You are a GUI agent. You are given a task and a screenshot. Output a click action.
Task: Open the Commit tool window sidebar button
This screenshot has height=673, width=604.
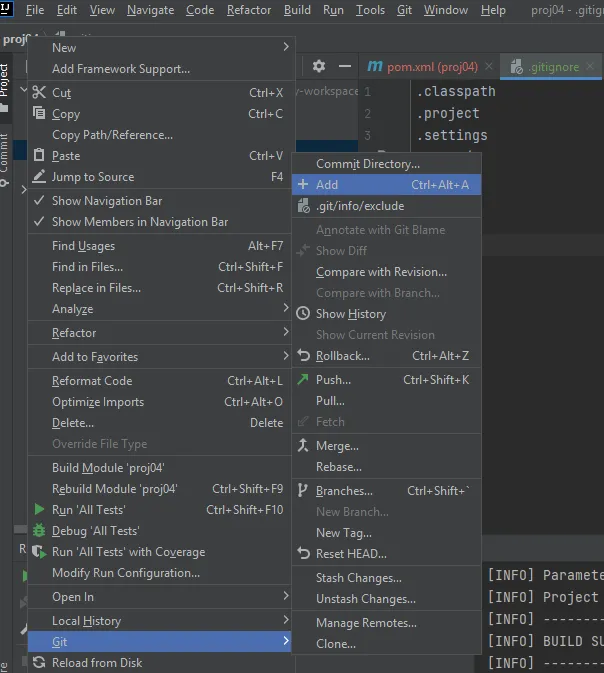click(5, 160)
